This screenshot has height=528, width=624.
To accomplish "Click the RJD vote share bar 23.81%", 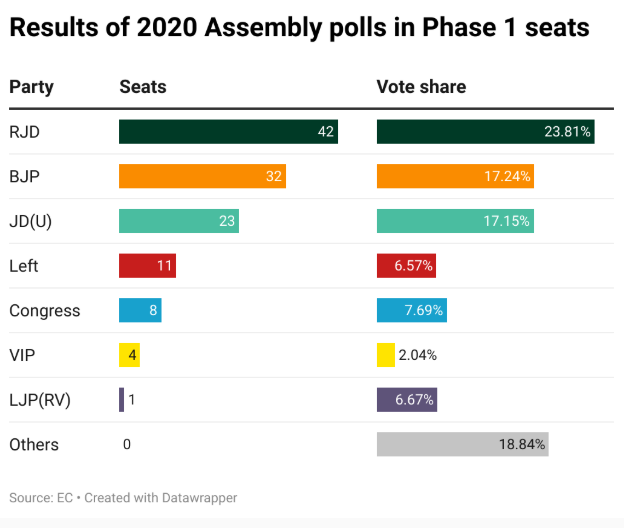I will point(485,132).
